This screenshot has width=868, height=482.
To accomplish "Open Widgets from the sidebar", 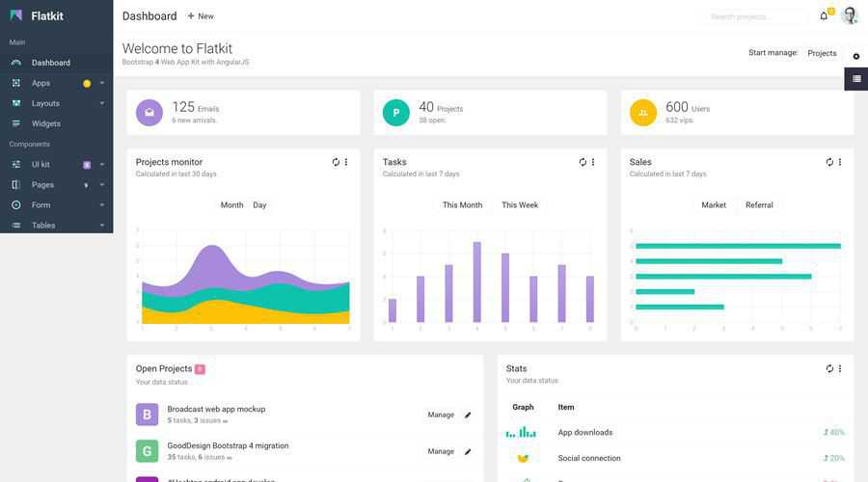I will (x=45, y=123).
